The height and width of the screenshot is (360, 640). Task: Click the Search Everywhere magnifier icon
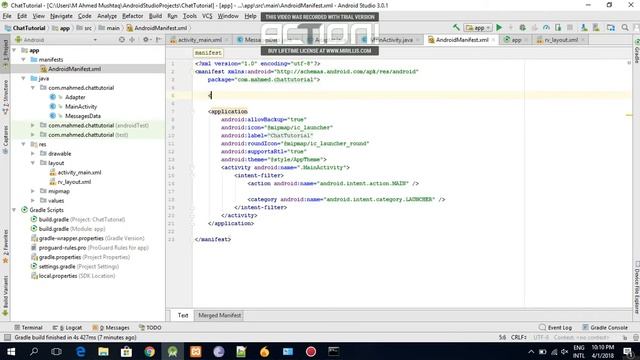pos(625,28)
